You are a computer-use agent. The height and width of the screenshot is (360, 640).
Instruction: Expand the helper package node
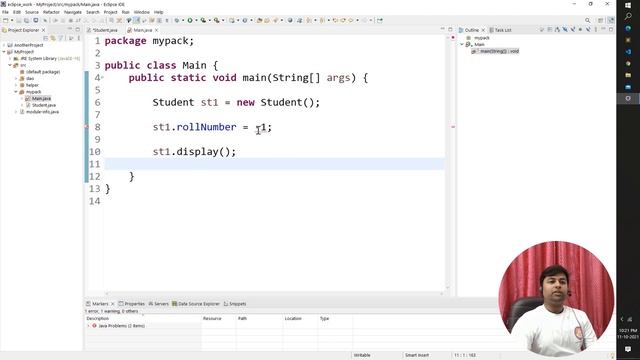[x=16, y=85]
